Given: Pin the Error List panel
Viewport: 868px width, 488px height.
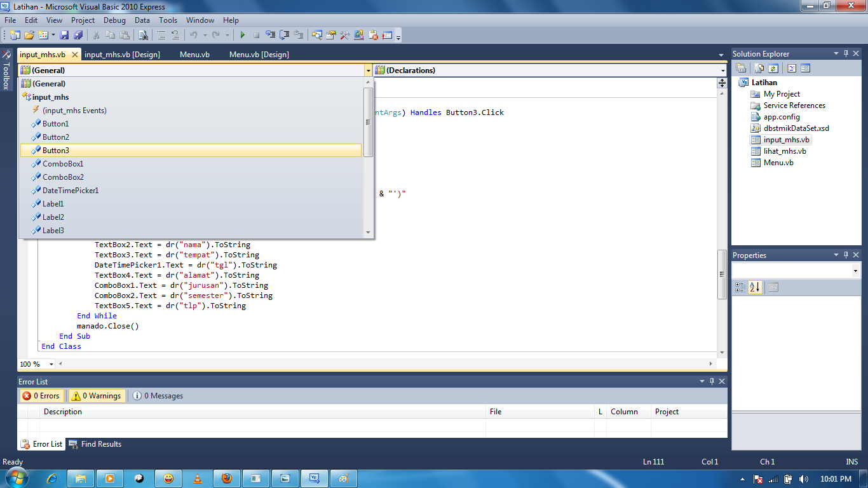Looking at the screenshot, I should [712, 381].
